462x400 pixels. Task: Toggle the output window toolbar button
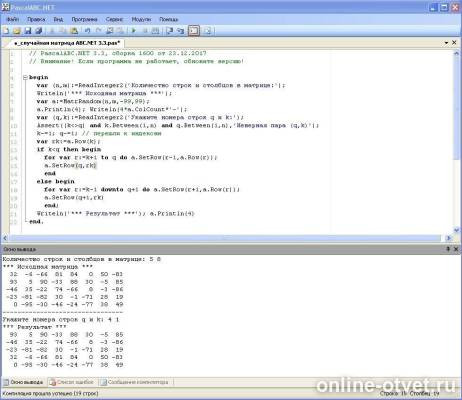[x=194, y=31]
